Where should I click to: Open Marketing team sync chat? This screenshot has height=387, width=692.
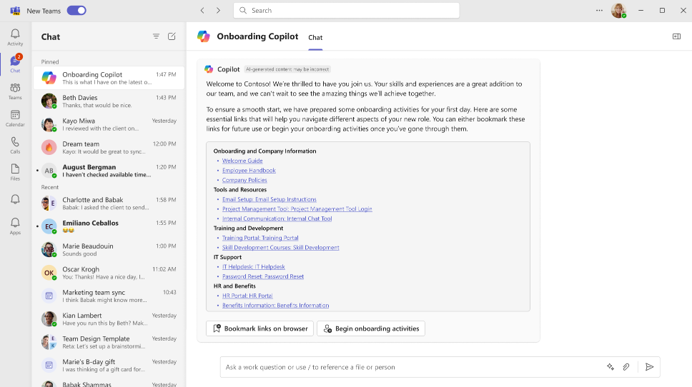click(x=109, y=296)
